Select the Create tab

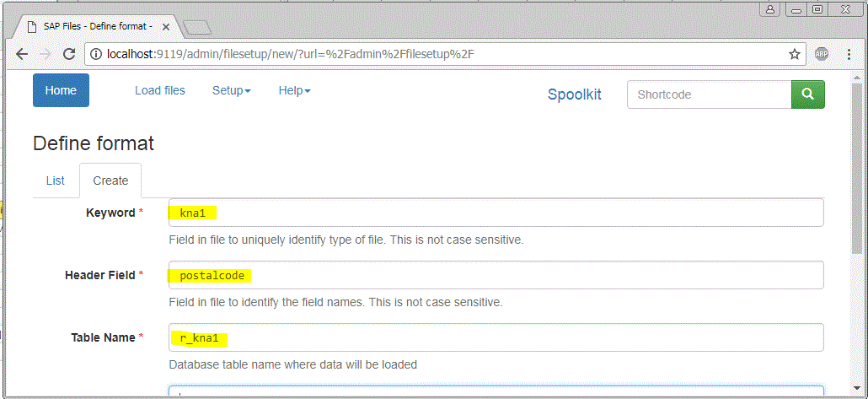(110, 181)
